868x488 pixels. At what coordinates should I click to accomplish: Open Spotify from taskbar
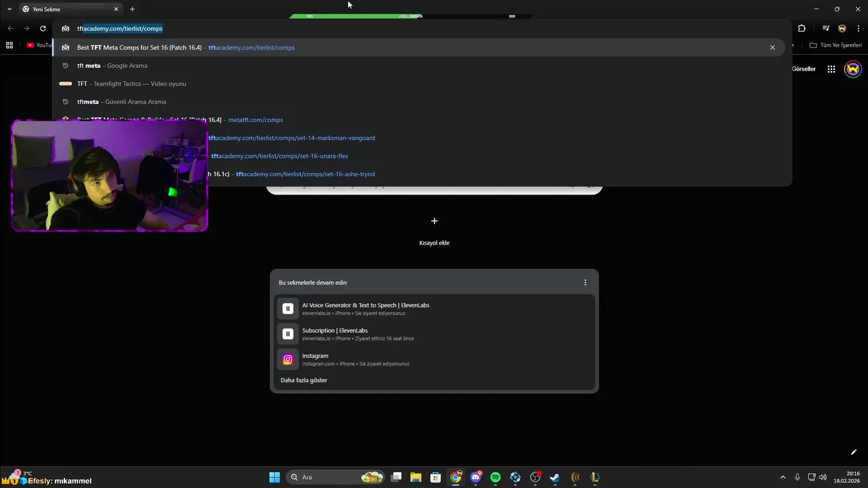(x=495, y=477)
